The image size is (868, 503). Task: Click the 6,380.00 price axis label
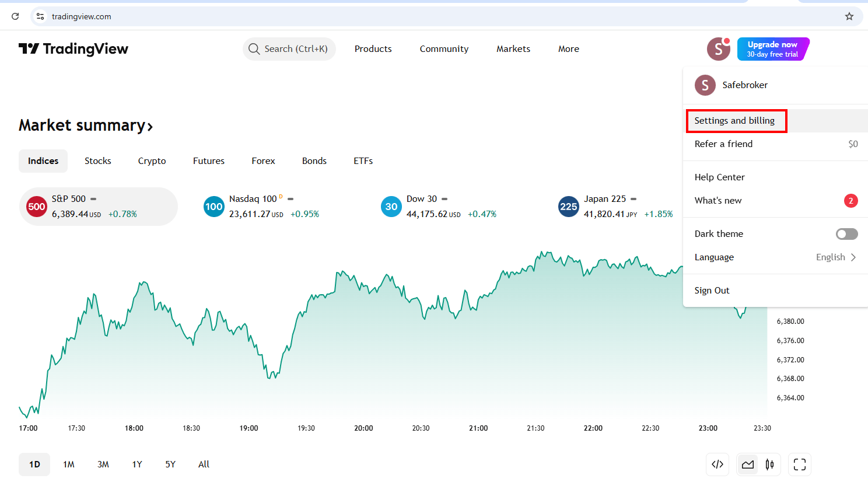pyautogui.click(x=790, y=322)
